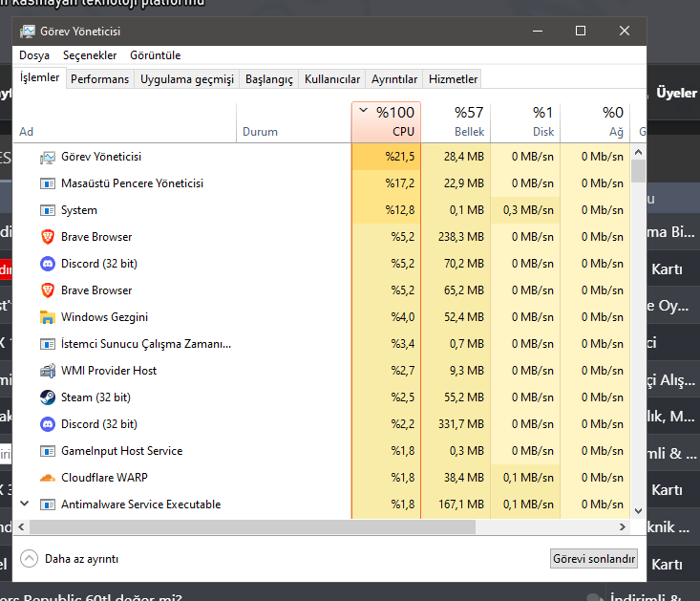
Task: Click the Task Manager title bar icon
Action: click(28, 32)
